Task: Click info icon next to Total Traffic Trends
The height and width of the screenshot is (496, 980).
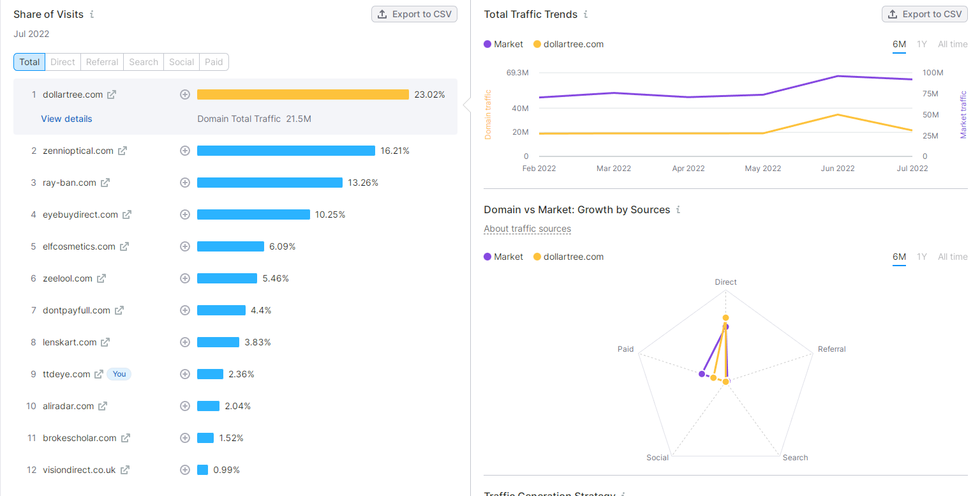Action: [586, 14]
